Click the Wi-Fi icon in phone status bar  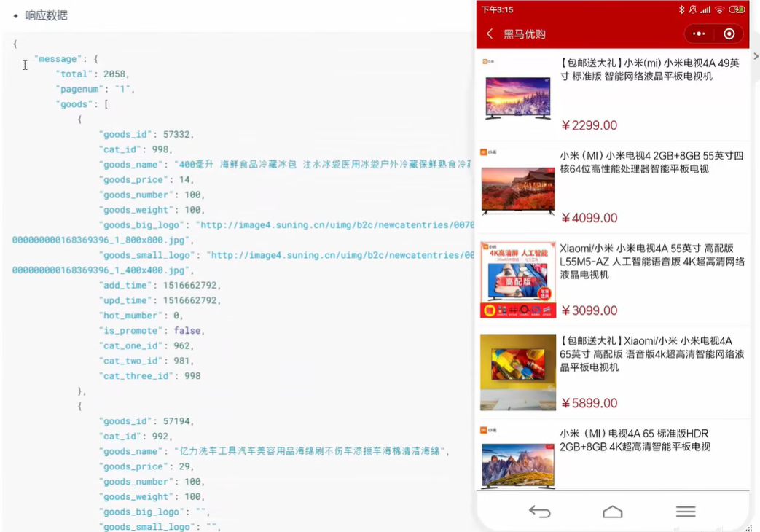[719, 9]
